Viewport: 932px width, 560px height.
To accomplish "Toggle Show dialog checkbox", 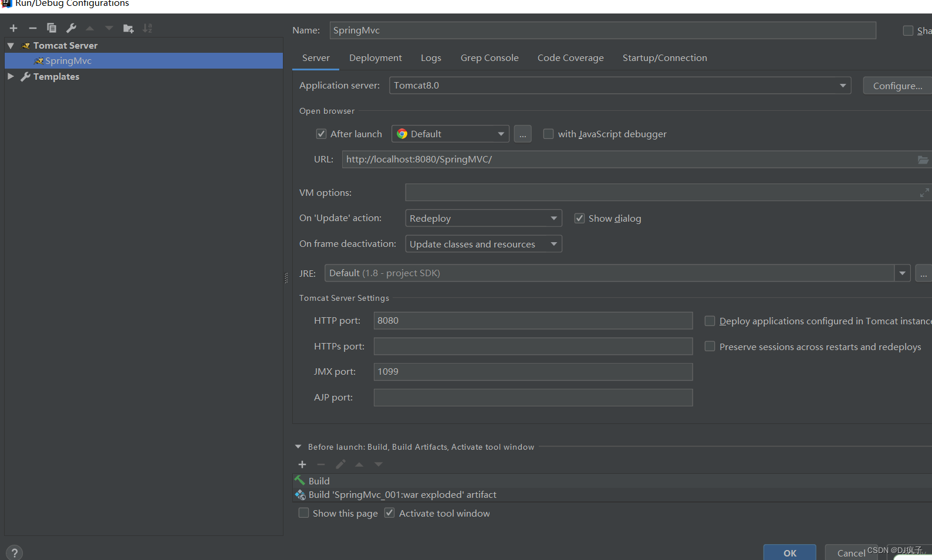I will click(x=579, y=218).
